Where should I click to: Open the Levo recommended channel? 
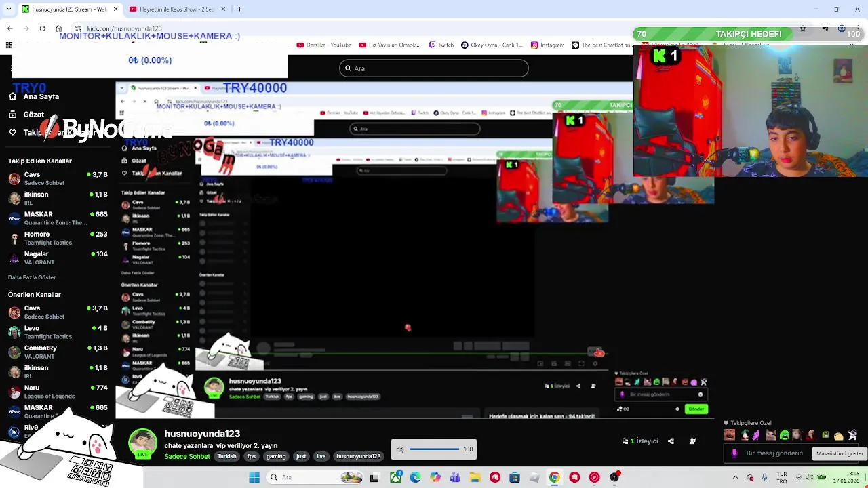click(x=58, y=331)
